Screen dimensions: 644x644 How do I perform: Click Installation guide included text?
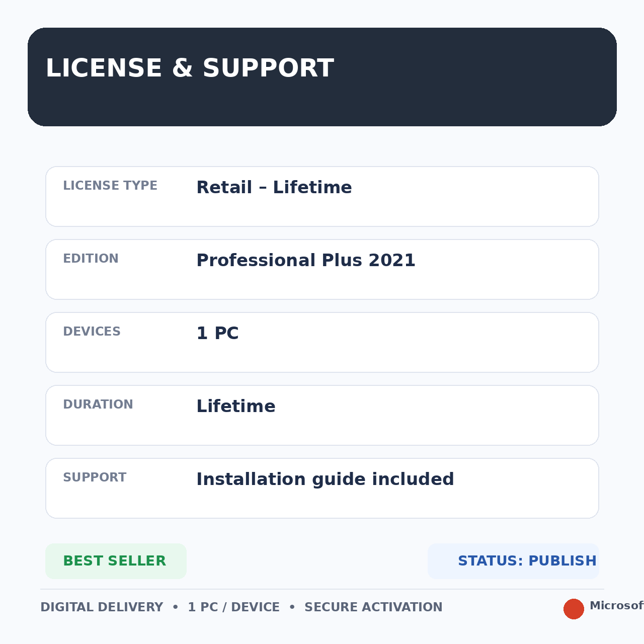coord(325,479)
